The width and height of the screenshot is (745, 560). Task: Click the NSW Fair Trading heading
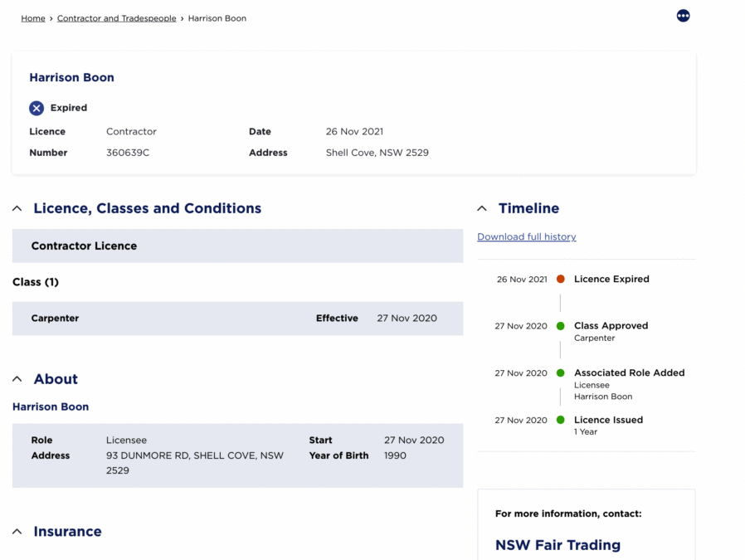558,545
